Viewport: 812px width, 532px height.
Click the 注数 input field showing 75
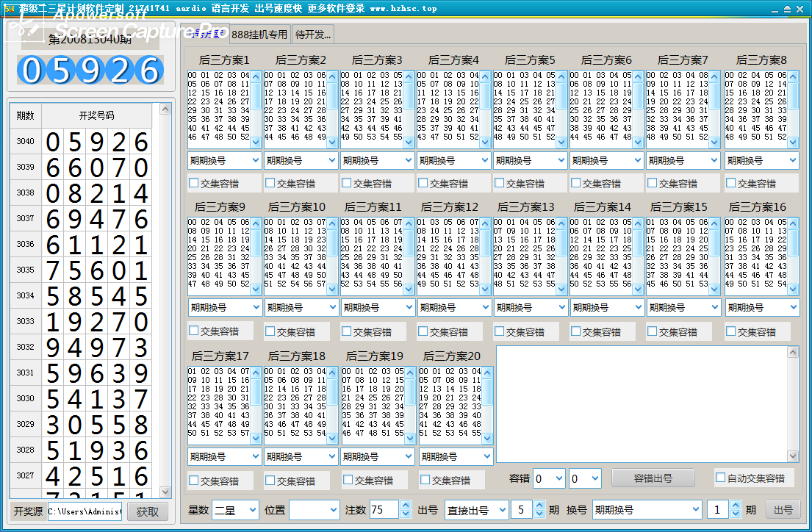(384, 510)
